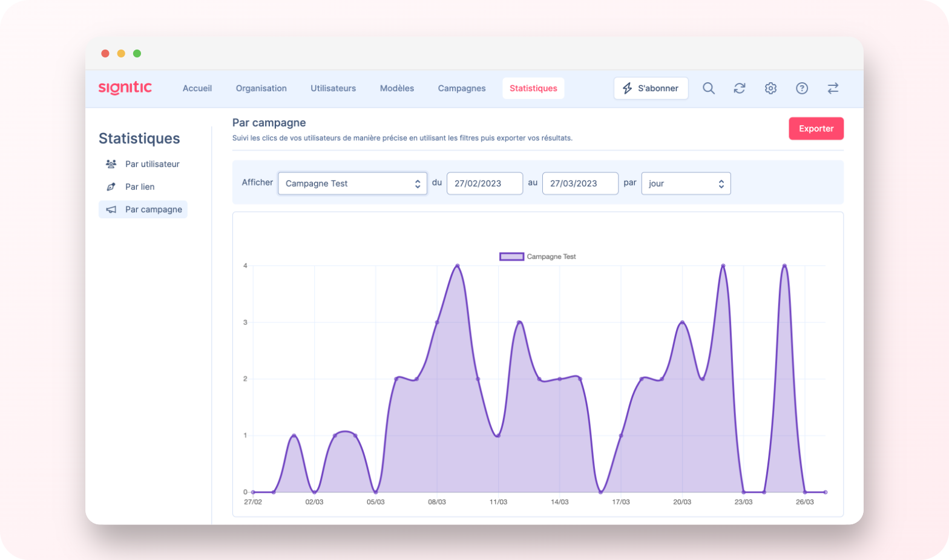Click the red macOS close button

pyautogui.click(x=105, y=53)
